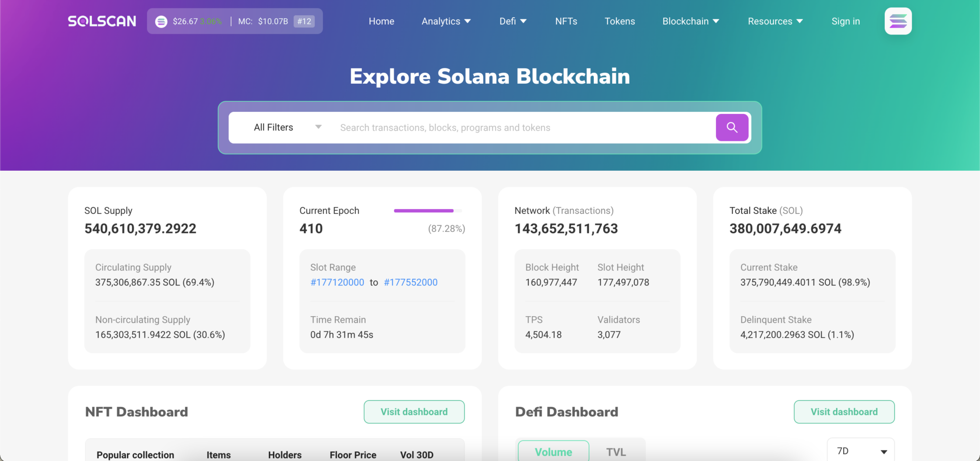
Task: Open the 7D time range selector
Action: click(860, 450)
